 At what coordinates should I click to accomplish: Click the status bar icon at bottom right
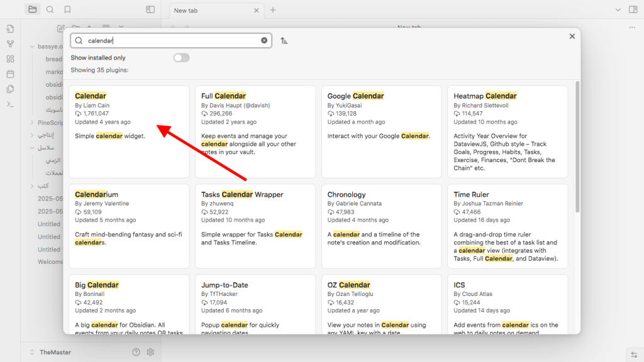634,355
